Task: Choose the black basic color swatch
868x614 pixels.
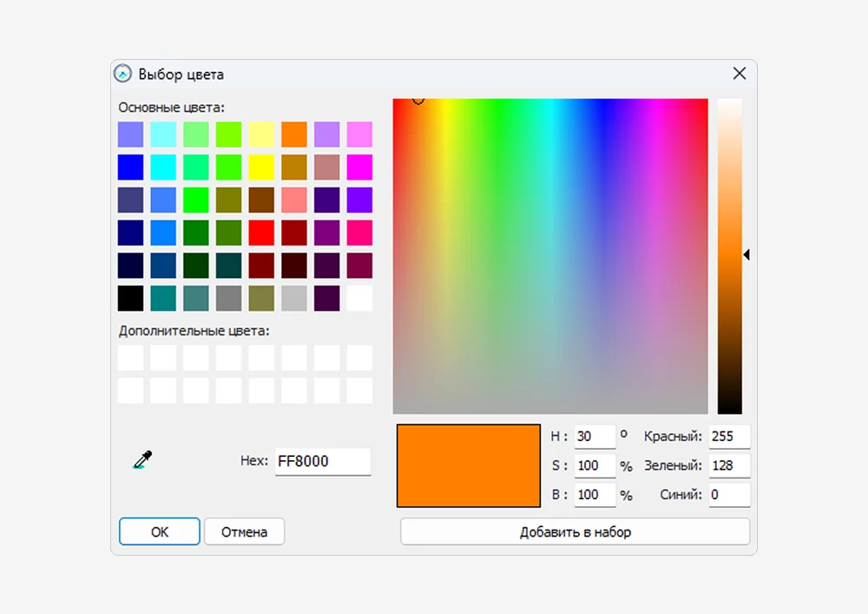Action: pyautogui.click(x=130, y=298)
